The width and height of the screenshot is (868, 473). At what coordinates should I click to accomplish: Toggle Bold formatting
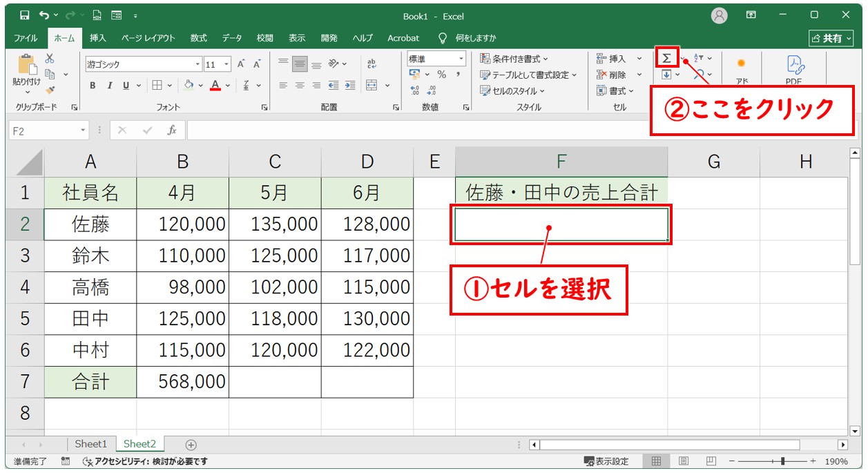tap(93, 86)
